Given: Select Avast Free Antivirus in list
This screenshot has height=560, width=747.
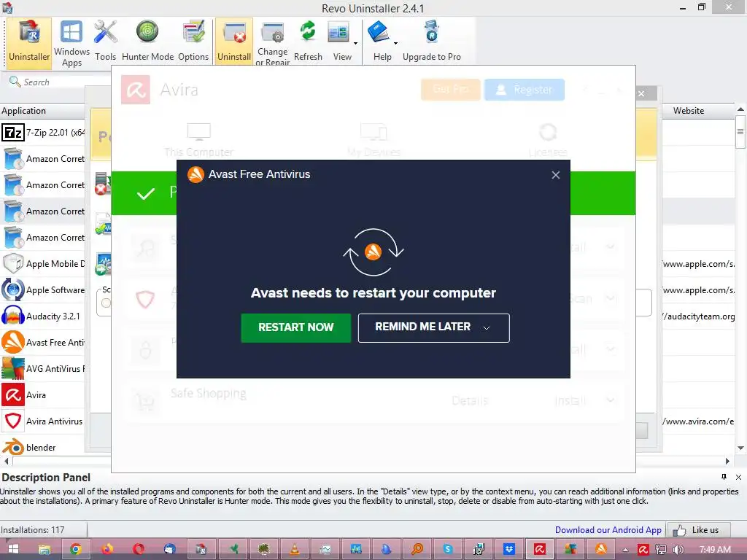Looking at the screenshot, I should pos(43,343).
